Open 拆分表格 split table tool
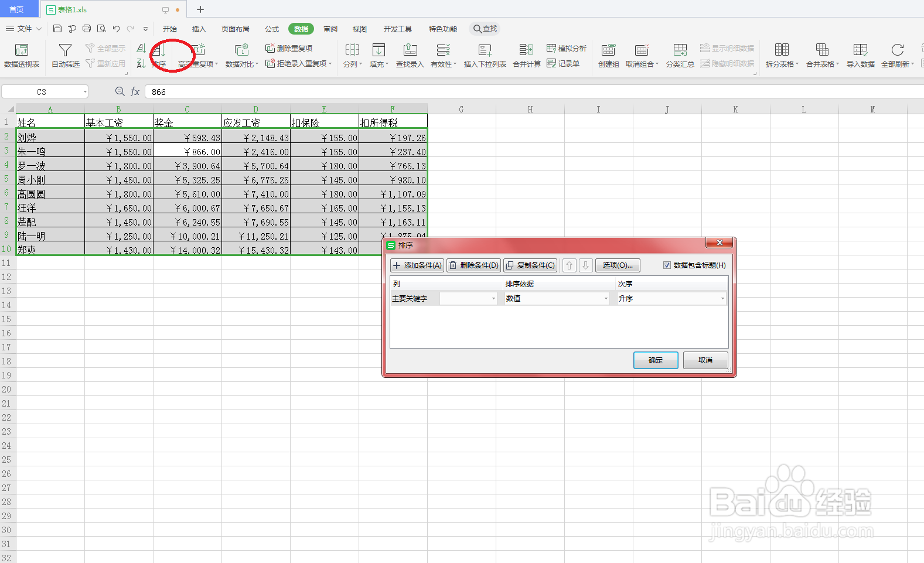Image resolution: width=924 pixels, height=563 pixels. pos(782,56)
